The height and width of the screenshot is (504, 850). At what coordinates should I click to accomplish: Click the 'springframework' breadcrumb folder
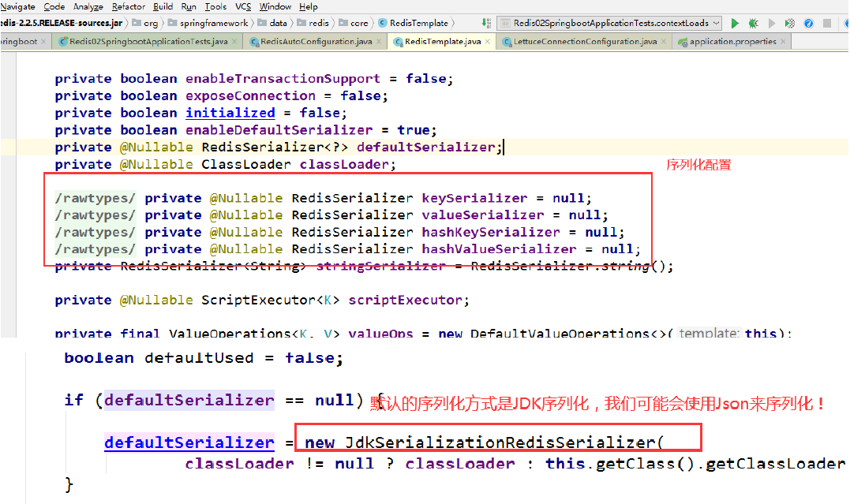click(x=208, y=24)
